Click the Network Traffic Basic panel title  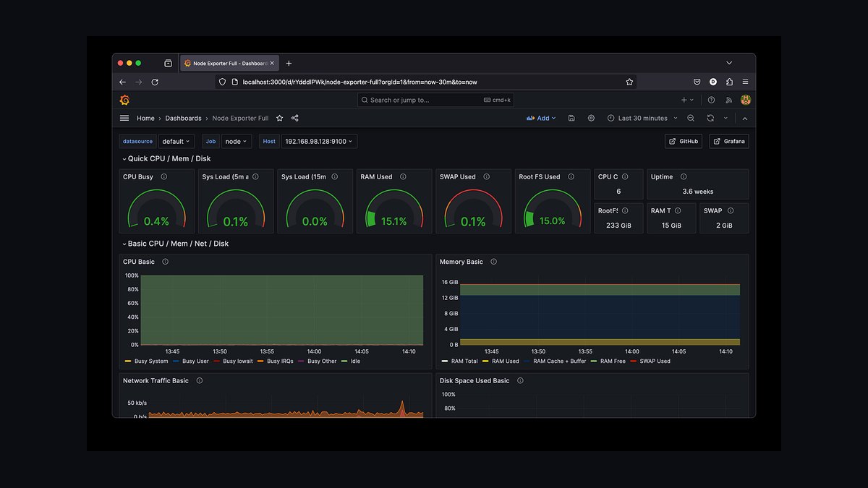[156, 380]
